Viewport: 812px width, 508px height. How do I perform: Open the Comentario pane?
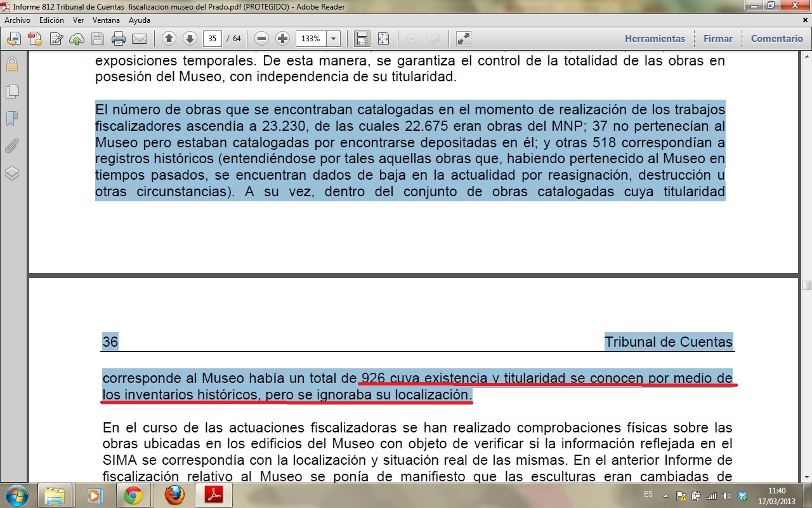tap(776, 39)
